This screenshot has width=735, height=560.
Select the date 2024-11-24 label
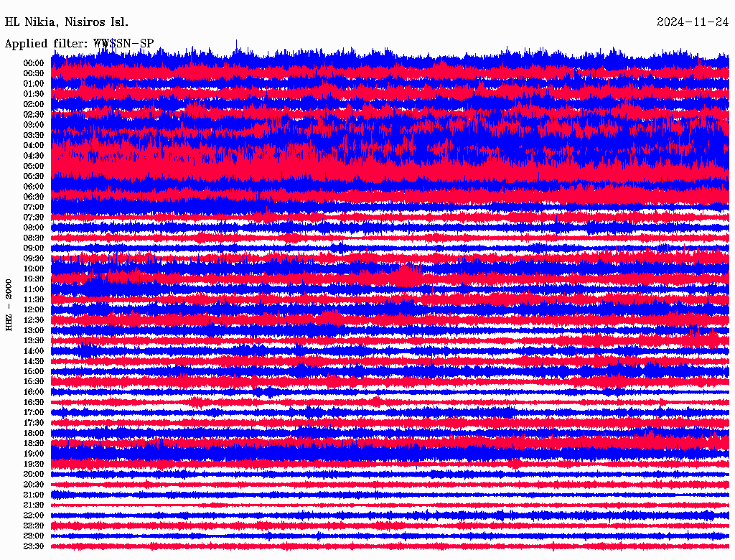[x=693, y=22]
